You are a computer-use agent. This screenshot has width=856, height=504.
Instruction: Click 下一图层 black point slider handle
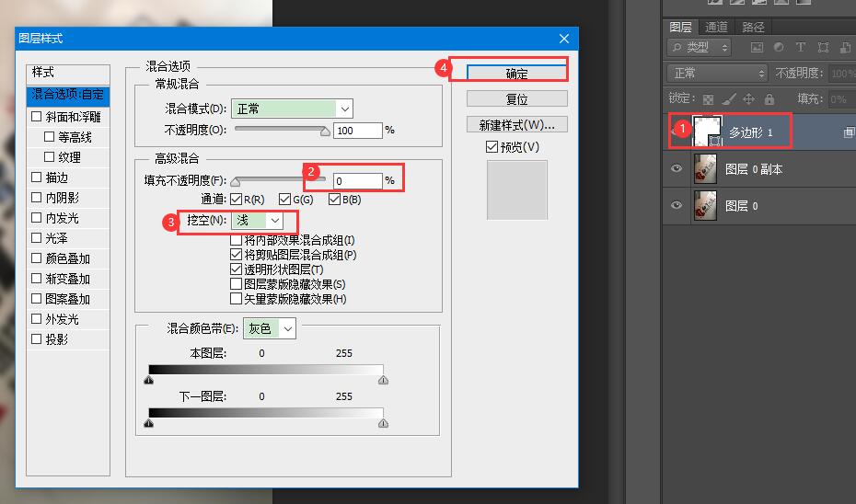click(149, 423)
